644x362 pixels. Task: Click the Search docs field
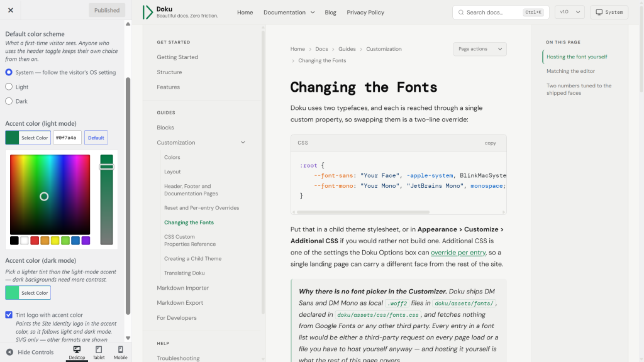coord(501,13)
